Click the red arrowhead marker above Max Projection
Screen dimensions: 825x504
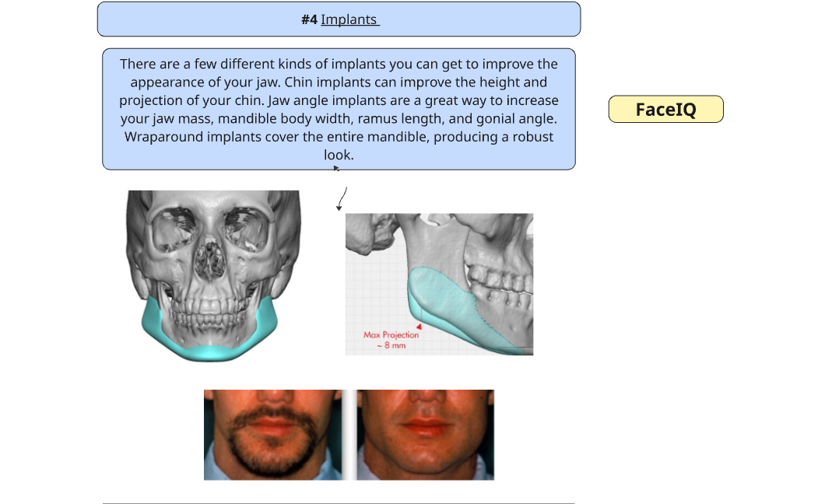pyautogui.click(x=419, y=327)
